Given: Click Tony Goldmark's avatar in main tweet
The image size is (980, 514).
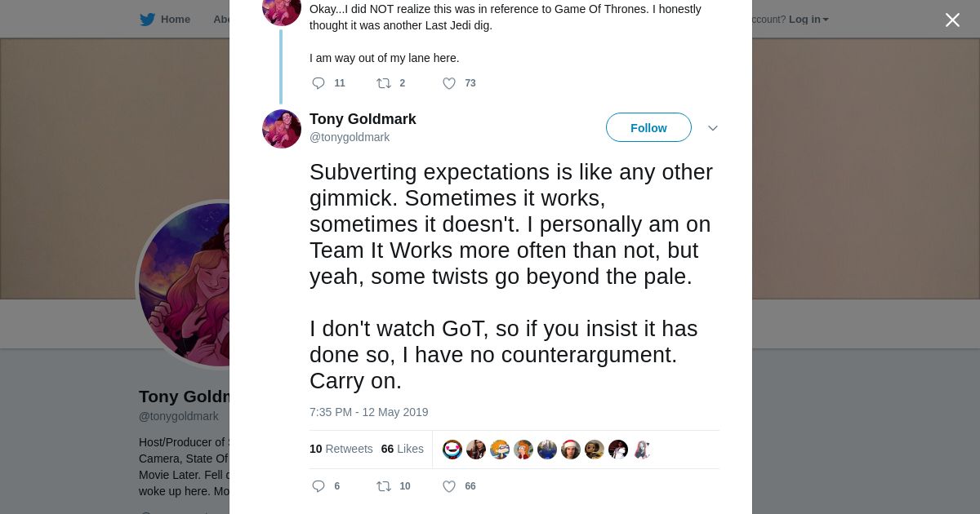Looking at the screenshot, I should point(282,129).
